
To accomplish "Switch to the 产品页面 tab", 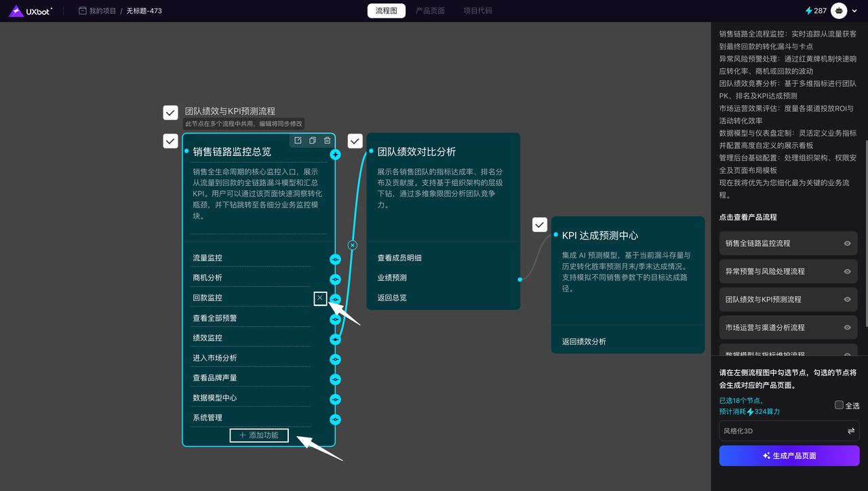I will click(x=430, y=11).
